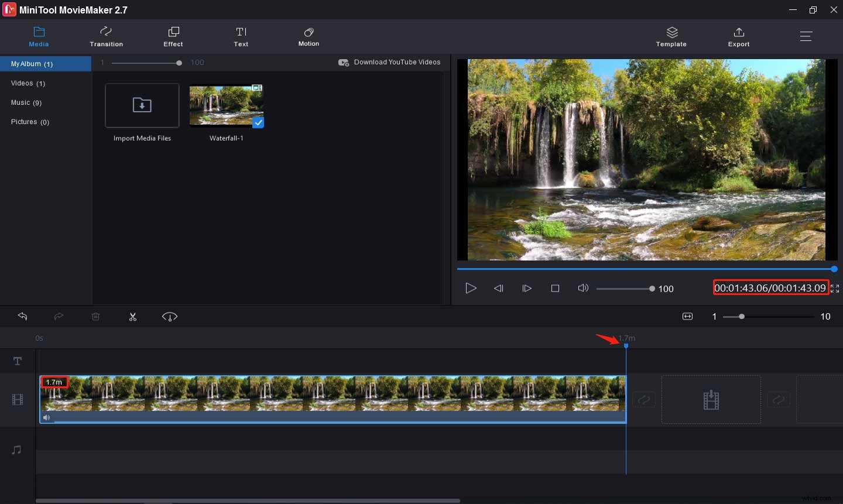
Task: Switch to the Transition tab
Action: coord(106,36)
